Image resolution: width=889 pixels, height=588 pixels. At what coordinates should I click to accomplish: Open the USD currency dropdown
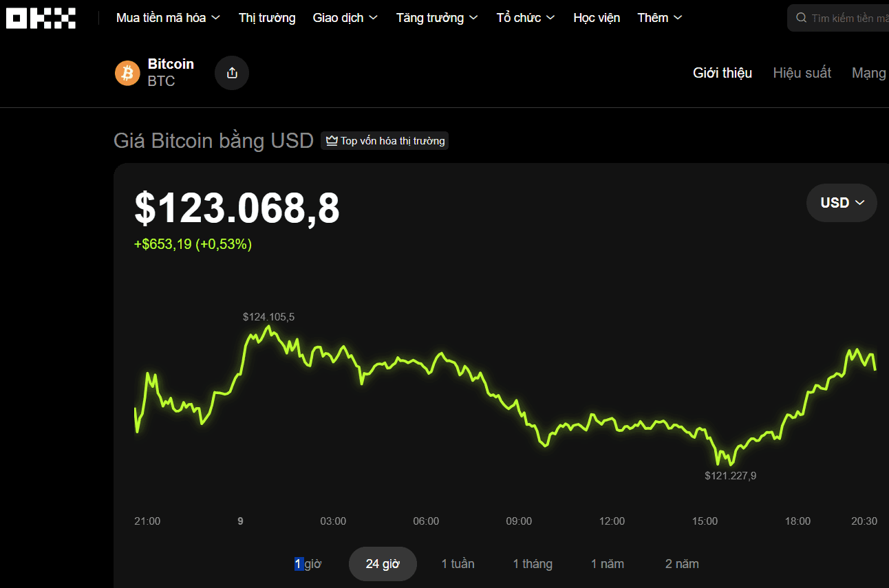point(841,202)
